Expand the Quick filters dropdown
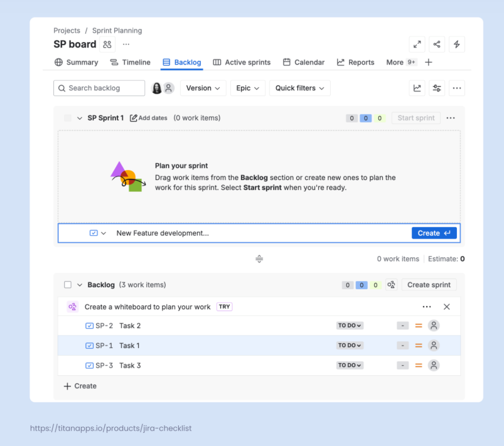 299,88
